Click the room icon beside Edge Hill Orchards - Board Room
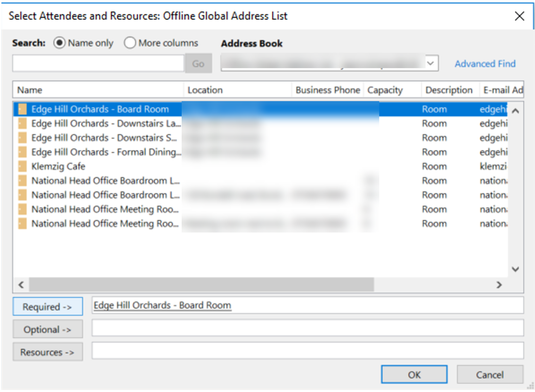The width and height of the screenshot is (535, 392). [x=22, y=109]
